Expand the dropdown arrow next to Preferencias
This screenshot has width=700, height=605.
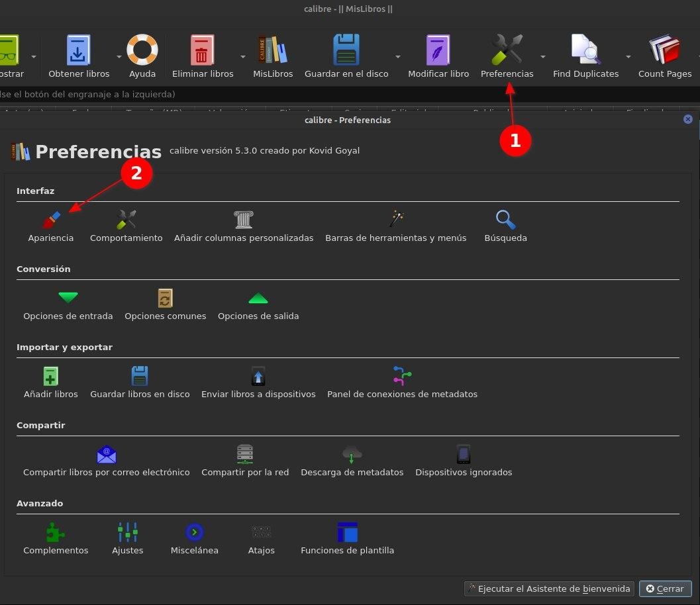coord(543,57)
